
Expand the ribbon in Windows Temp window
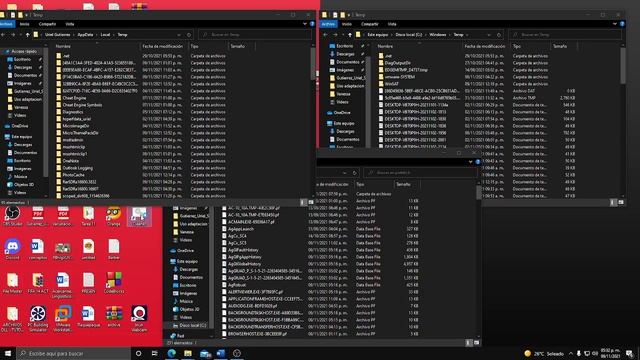[615, 24]
